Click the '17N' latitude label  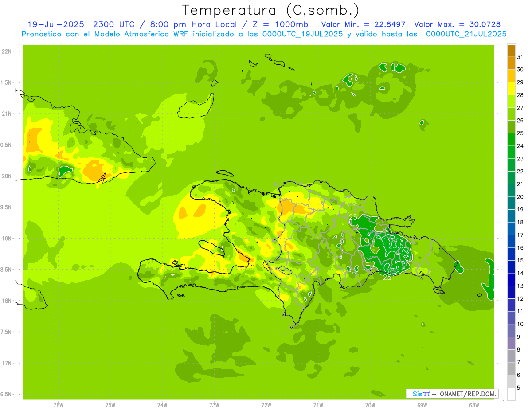tap(6, 363)
